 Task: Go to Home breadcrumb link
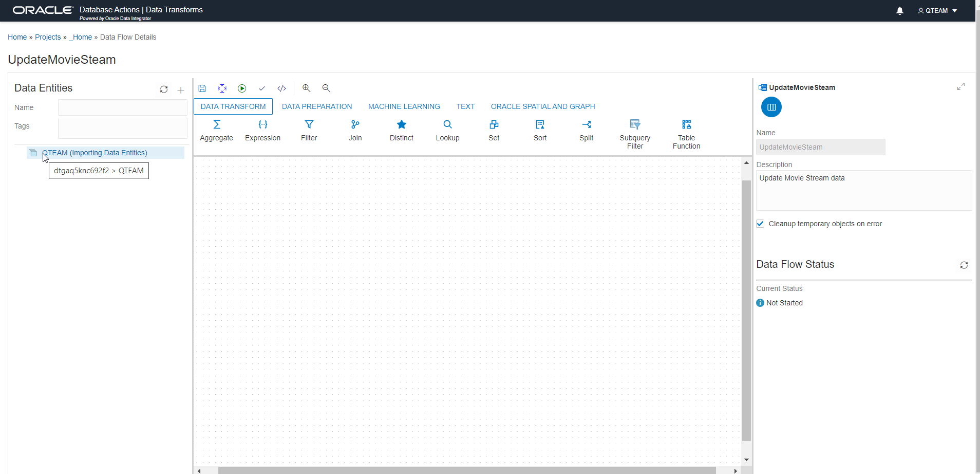click(x=17, y=37)
